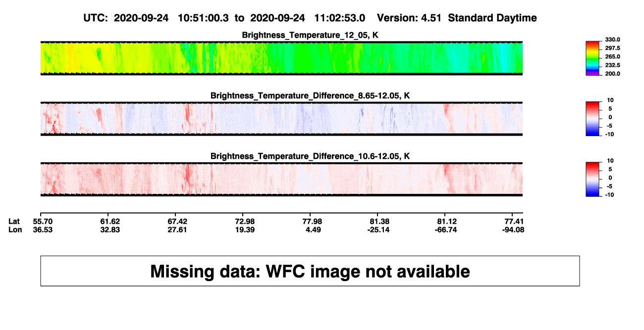Click latitude value '77.41'
Viewport: 644px width, 330px height.
[514, 221]
